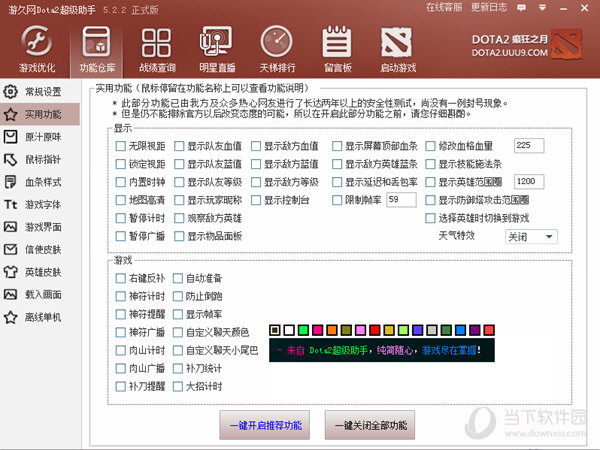Open 常规设置 gear item in sidebar
This screenshot has width=600, height=450.
tap(40, 91)
